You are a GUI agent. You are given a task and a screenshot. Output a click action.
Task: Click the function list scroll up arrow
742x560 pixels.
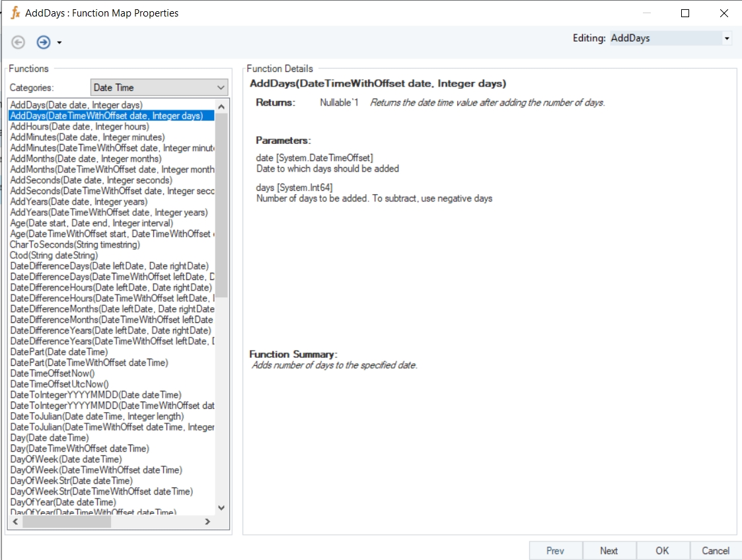[x=221, y=106]
